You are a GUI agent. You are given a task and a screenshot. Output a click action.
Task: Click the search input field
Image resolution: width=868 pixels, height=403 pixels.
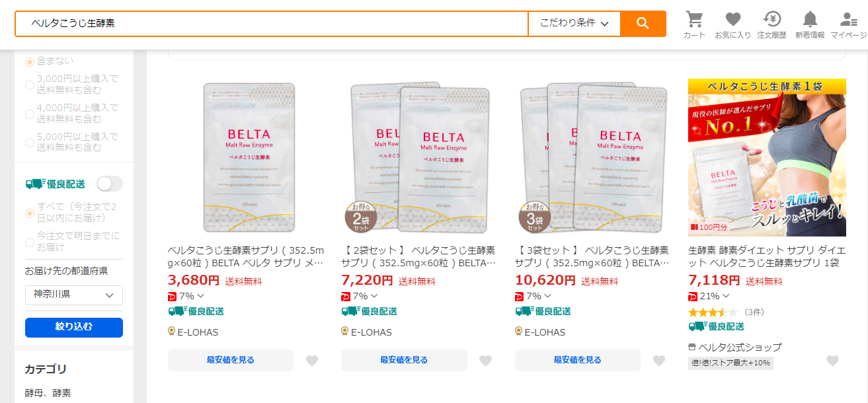pos(271,24)
